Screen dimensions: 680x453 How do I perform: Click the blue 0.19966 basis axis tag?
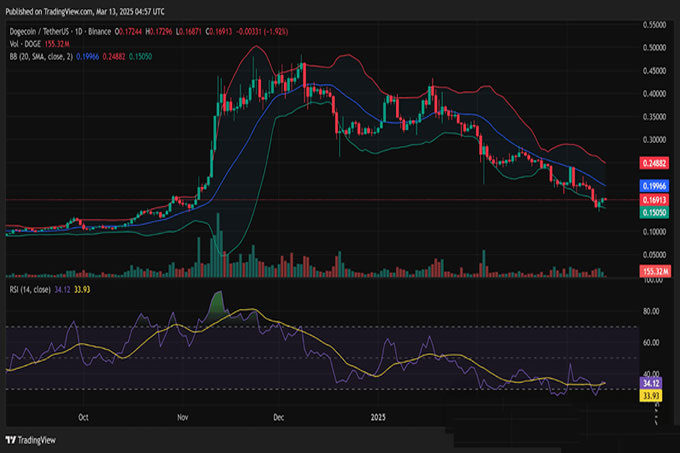(654, 186)
